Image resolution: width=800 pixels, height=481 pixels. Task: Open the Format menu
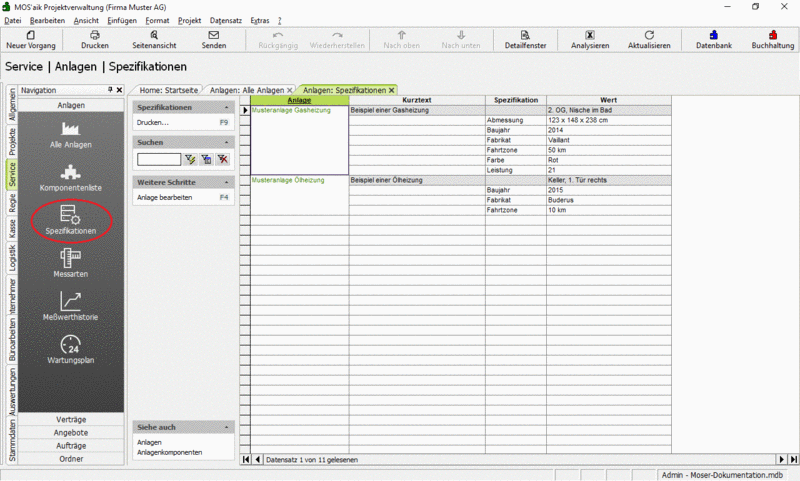pos(157,20)
